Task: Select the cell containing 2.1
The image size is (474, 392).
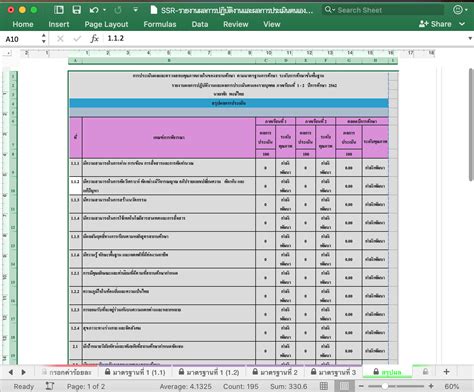Action: (x=76, y=351)
